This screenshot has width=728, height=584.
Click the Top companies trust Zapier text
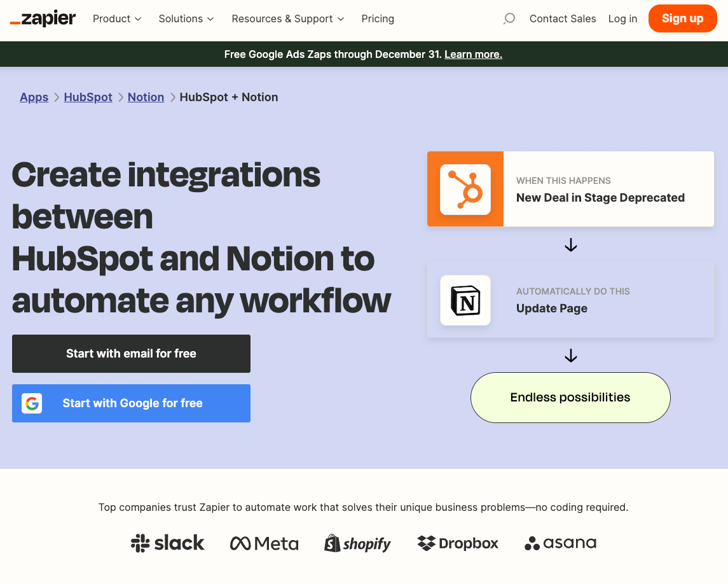[x=364, y=507]
